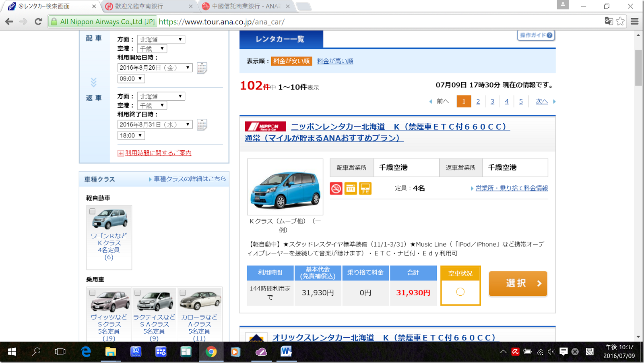
Task: Click the navigation system icon
Action: [365, 188]
